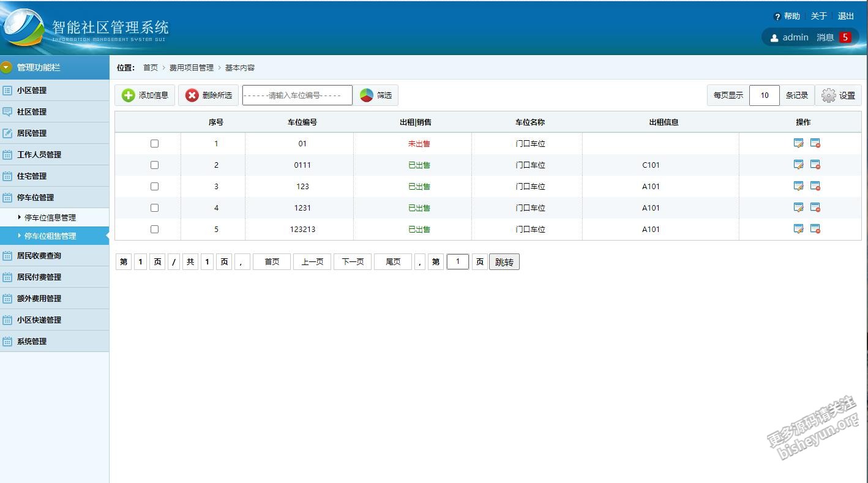Open the edit icon for row 123
This screenshot has width=868, height=483.
(x=798, y=186)
